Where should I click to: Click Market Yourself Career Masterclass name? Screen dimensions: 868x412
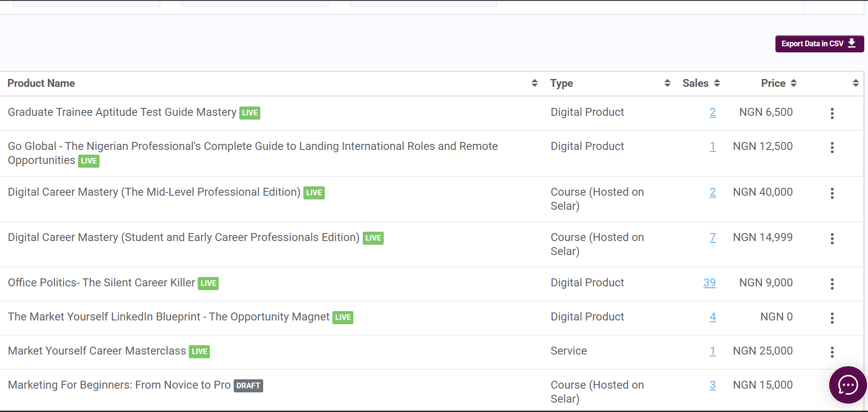[97, 351]
